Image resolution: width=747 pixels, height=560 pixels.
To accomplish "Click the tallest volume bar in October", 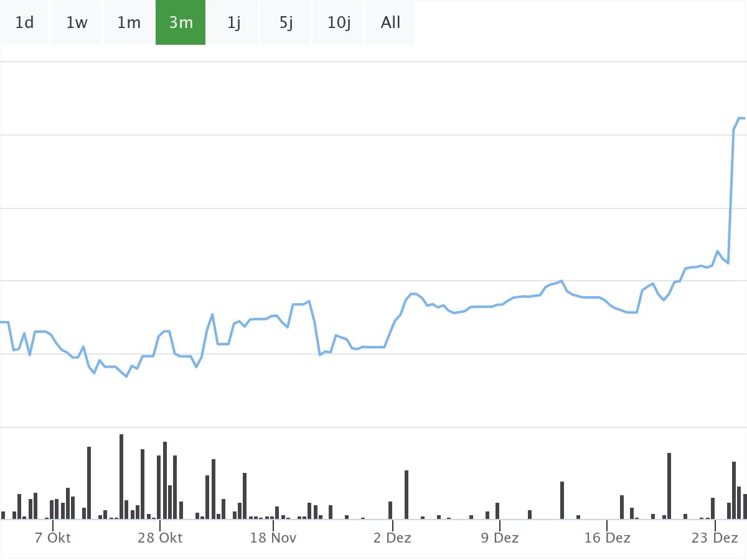I will pyautogui.click(x=121, y=476).
